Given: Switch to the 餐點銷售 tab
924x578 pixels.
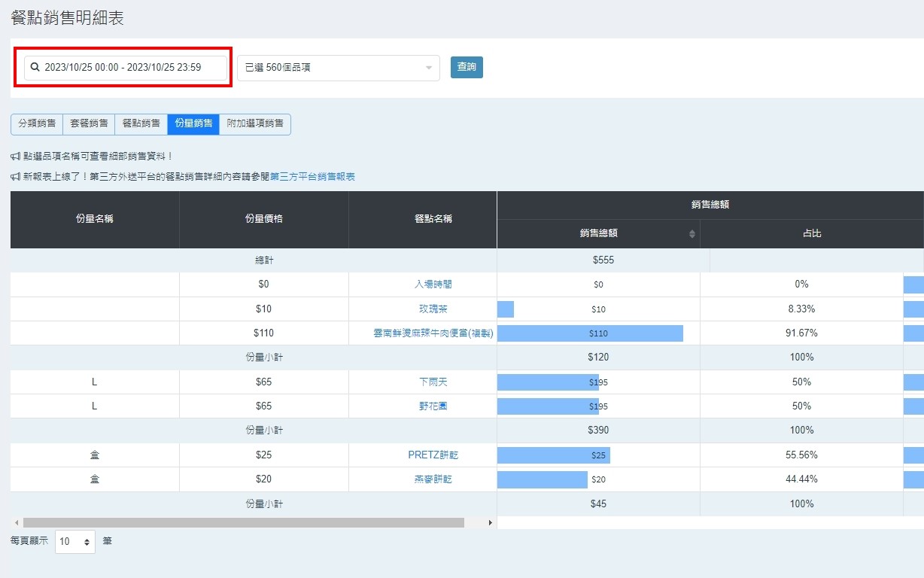Looking at the screenshot, I should [x=141, y=124].
